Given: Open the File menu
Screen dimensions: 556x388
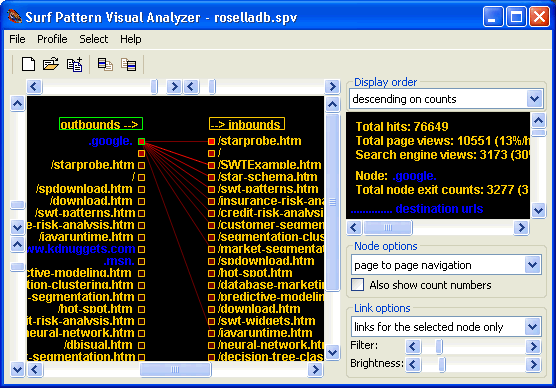Looking at the screenshot, I should [x=17, y=39].
